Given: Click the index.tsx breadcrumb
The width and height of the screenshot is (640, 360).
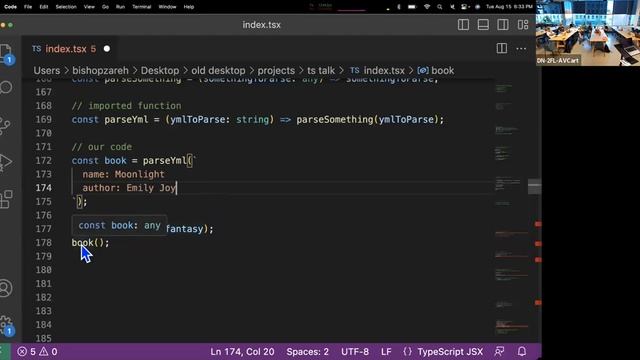Looking at the screenshot, I should tap(378, 71).
